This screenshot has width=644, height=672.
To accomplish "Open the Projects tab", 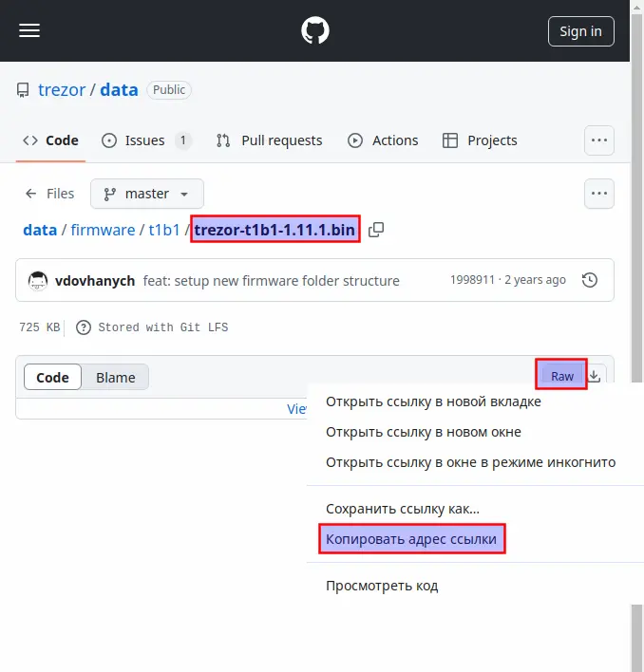I will pyautogui.click(x=480, y=140).
